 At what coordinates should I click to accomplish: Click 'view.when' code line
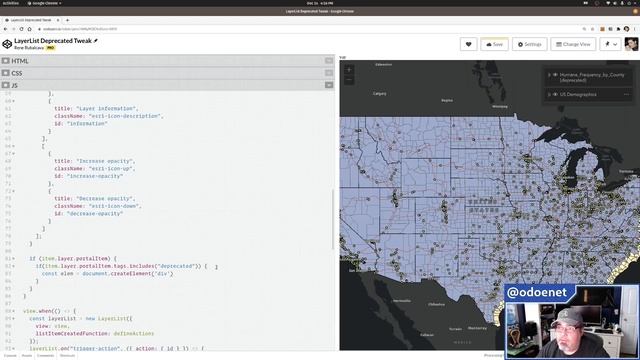click(49, 311)
